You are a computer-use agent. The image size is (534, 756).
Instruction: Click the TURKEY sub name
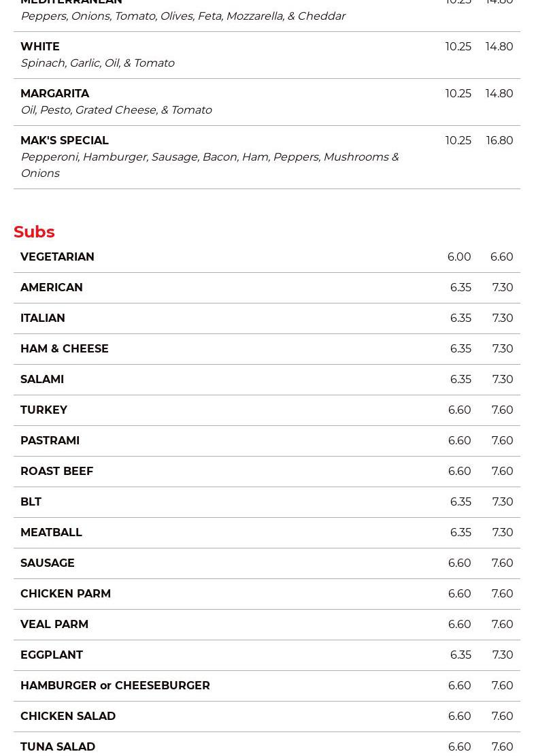tap(44, 410)
